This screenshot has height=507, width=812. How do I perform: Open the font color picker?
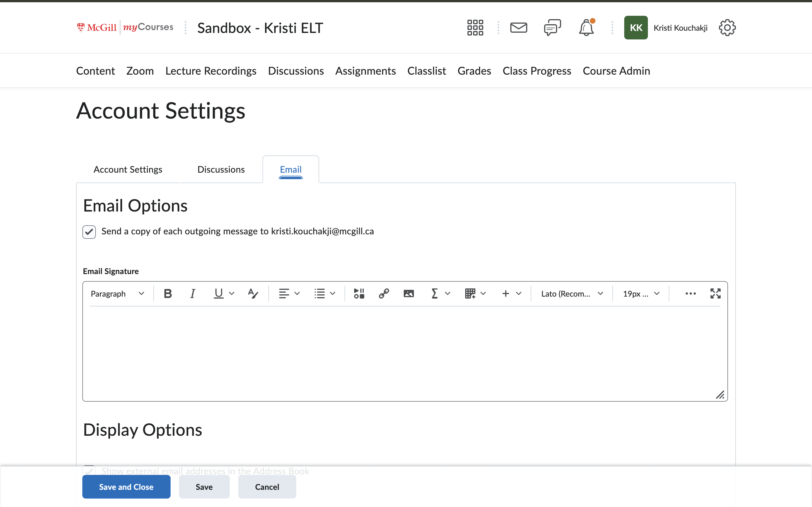pyautogui.click(x=253, y=293)
